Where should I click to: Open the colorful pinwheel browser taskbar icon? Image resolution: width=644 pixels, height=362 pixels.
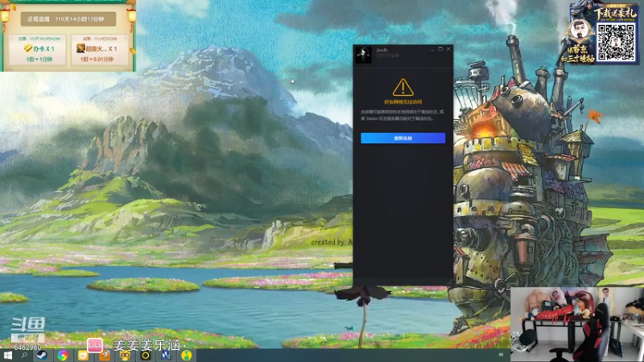(x=63, y=356)
